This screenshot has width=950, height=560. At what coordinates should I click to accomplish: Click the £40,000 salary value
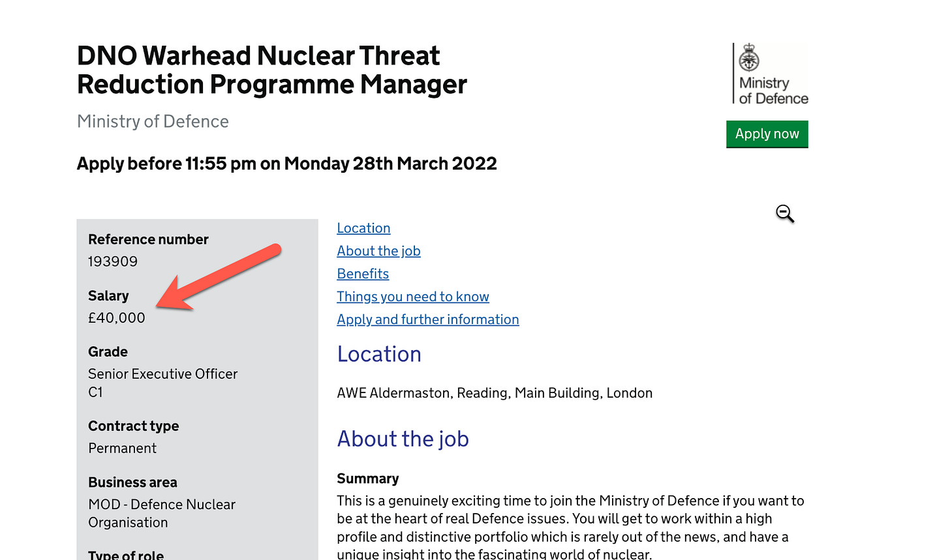tap(117, 317)
